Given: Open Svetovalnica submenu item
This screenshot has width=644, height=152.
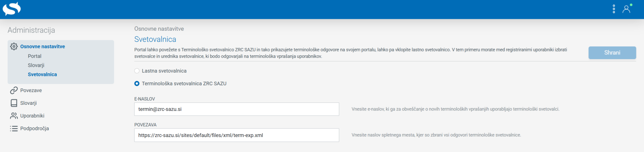Looking at the screenshot, I should pyautogui.click(x=42, y=74).
